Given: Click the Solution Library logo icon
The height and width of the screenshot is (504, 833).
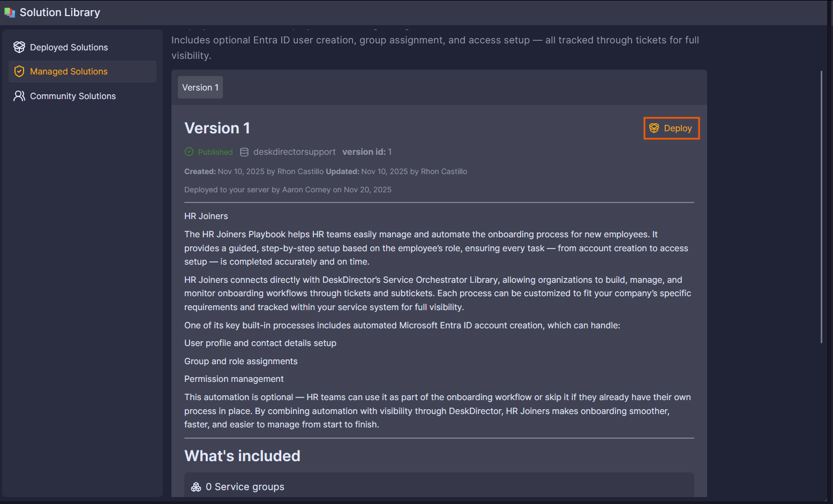Looking at the screenshot, I should tap(10, 12).
